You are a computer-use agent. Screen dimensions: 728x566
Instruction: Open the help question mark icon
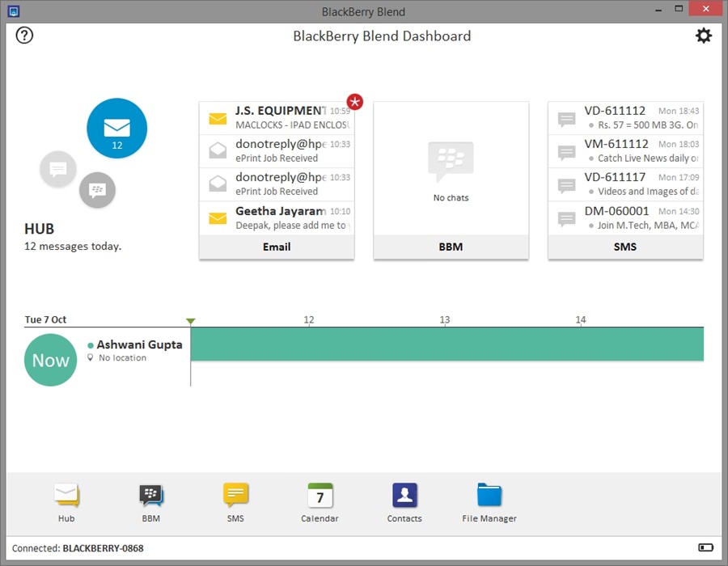[x=24, y=36]
